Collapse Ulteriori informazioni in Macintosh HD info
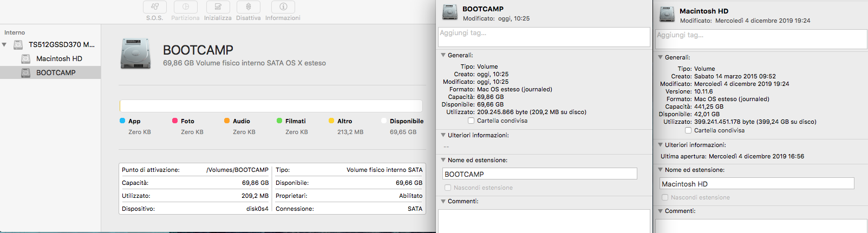Screen dimensions: 868x233 (661, 145)
